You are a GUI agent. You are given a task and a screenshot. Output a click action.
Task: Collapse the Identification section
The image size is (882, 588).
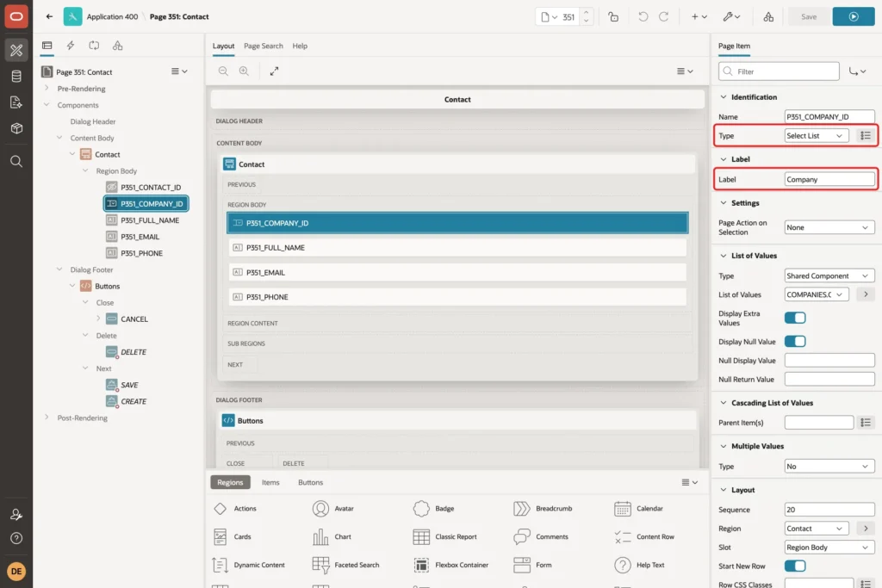click(x=724, y=96)
